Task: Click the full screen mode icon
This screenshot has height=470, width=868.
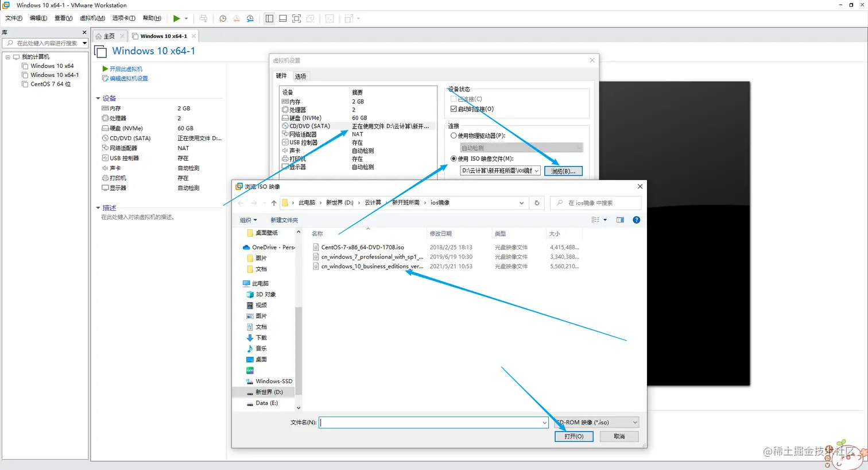Action: [x=297, y=18]
